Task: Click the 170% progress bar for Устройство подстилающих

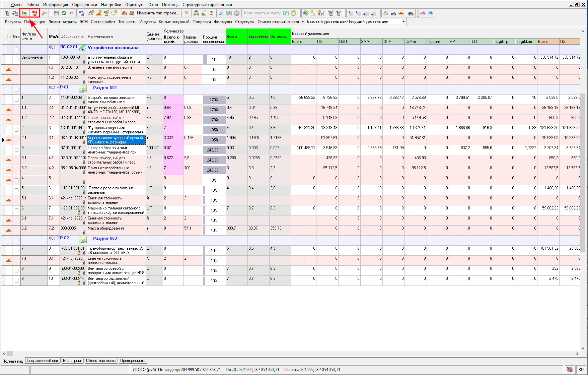Action: click(214, 100)
